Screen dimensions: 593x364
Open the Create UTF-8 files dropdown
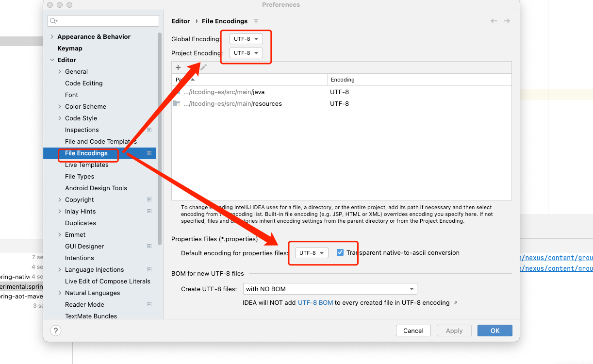[x=330, y=289]
